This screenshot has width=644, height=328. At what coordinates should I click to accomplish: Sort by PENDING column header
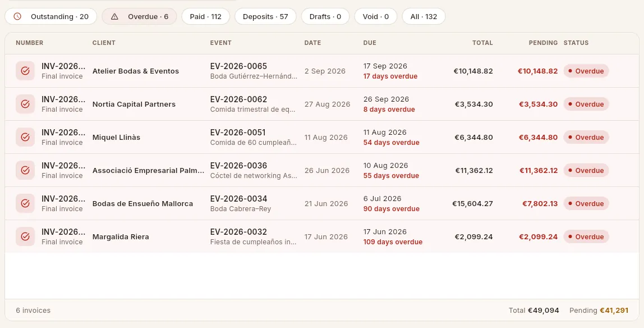pos(543,43)
